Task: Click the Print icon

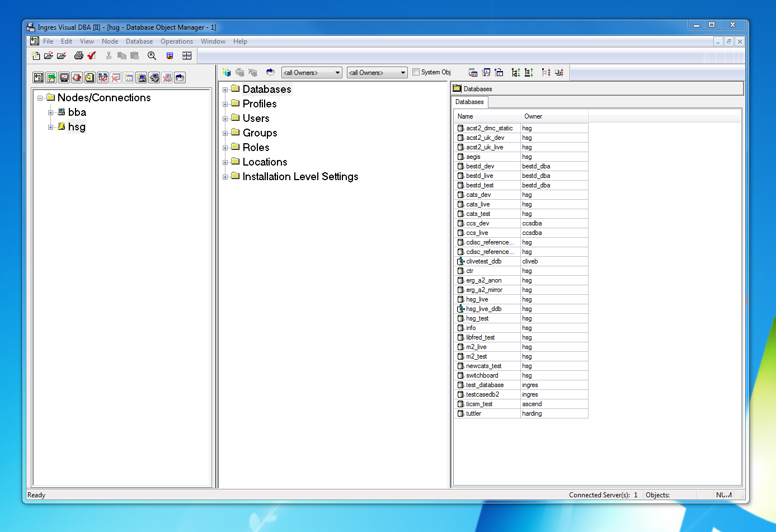Action: coord(79,55)
